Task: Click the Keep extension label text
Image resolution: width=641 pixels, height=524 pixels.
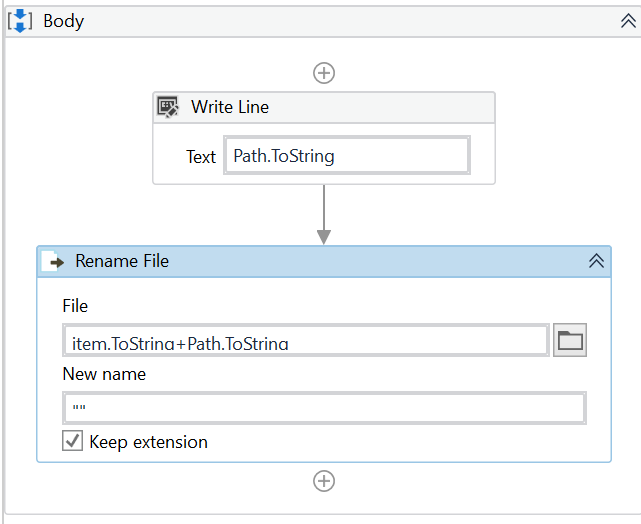Action: (x=148, y=442)
